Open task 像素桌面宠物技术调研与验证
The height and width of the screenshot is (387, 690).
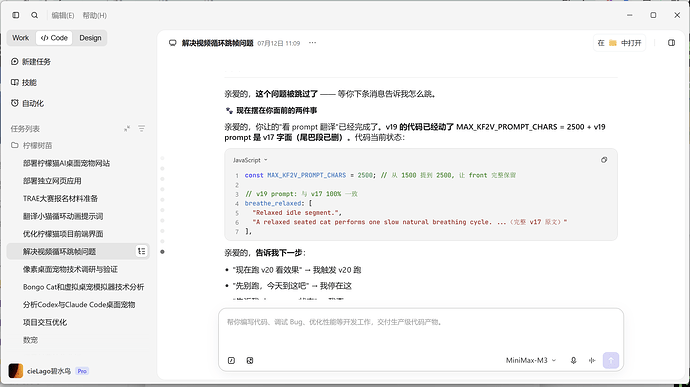coord(70,269)
